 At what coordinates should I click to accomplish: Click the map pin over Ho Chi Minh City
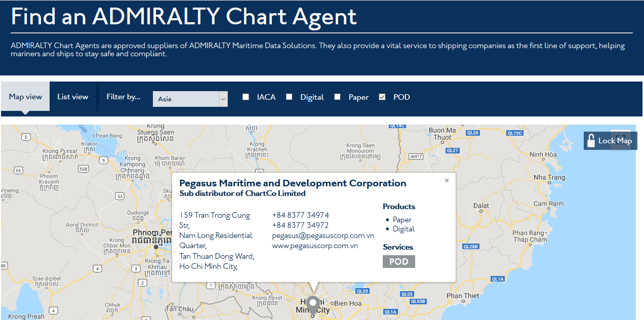click(x=313, y=305)
